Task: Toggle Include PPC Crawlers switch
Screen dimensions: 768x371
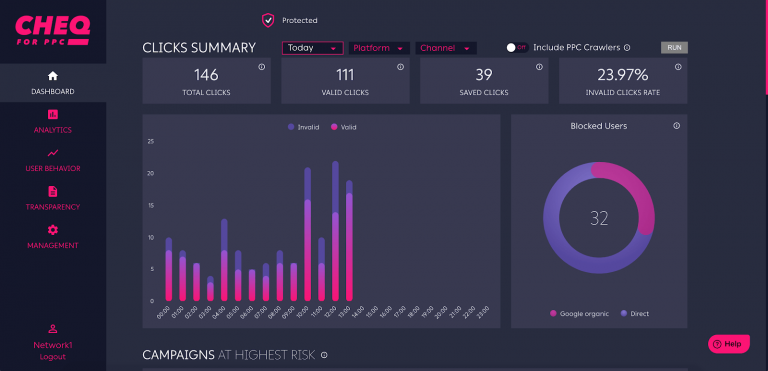Action: (x=517, y=48)
